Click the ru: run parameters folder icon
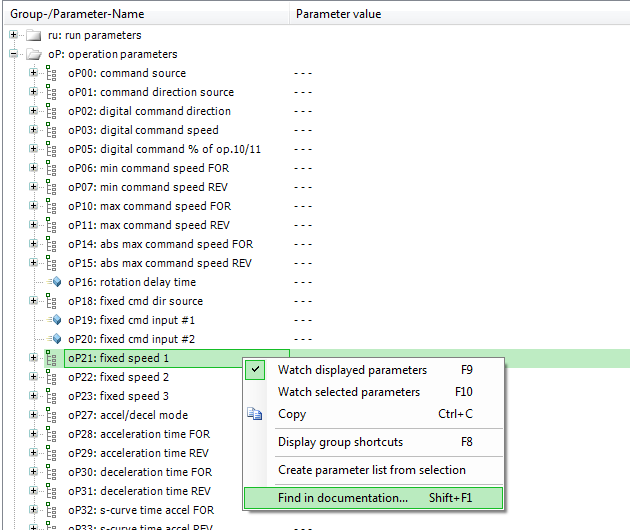The image size is (630, 530). 34,35
